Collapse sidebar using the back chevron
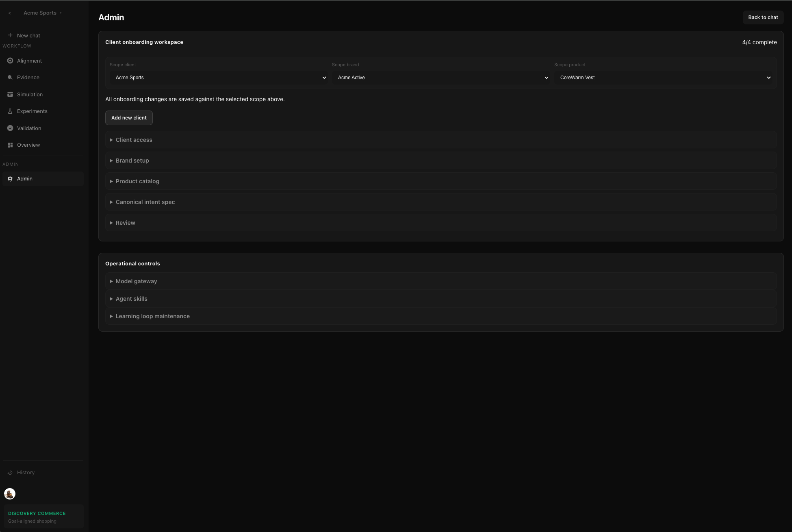Screen dimensions: 792x532 pyautogui.click(x=10, y=13)
